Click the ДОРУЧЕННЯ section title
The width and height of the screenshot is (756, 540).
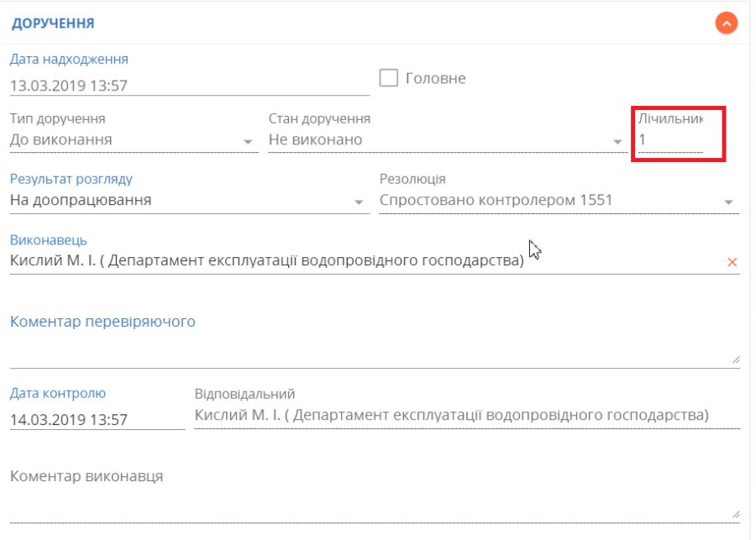(x=52, y=24)
